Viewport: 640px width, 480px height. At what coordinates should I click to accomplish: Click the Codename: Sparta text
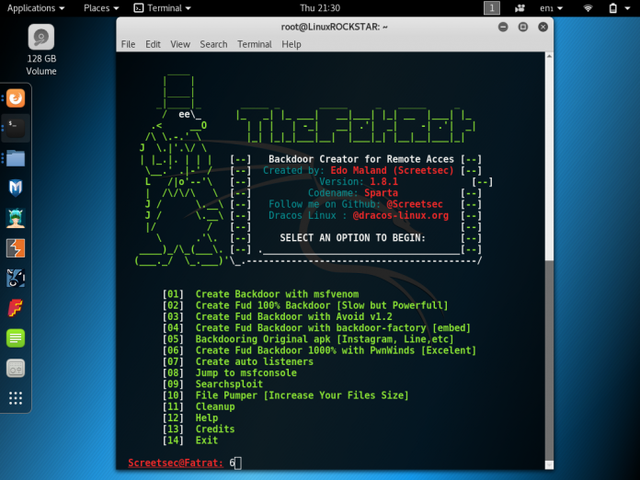(353, 193)
